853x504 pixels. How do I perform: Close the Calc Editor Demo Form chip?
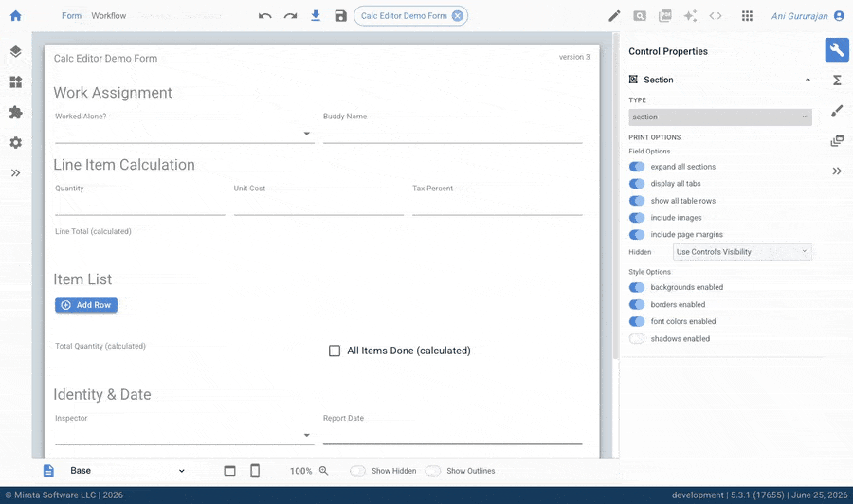tap(458, 16)
